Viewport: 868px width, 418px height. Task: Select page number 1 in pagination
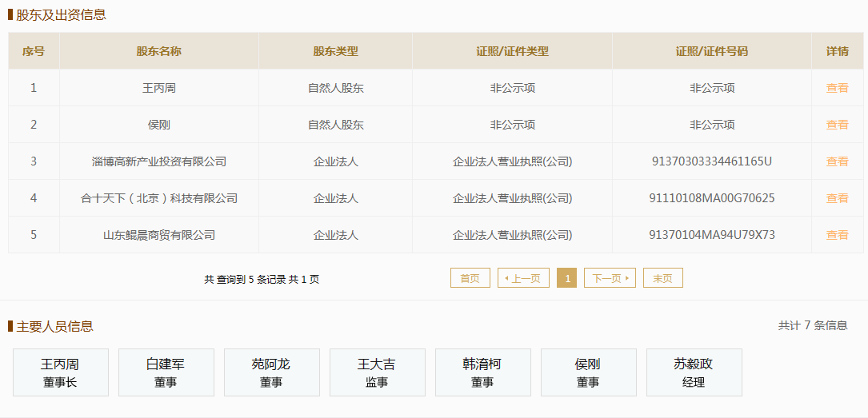567,278
